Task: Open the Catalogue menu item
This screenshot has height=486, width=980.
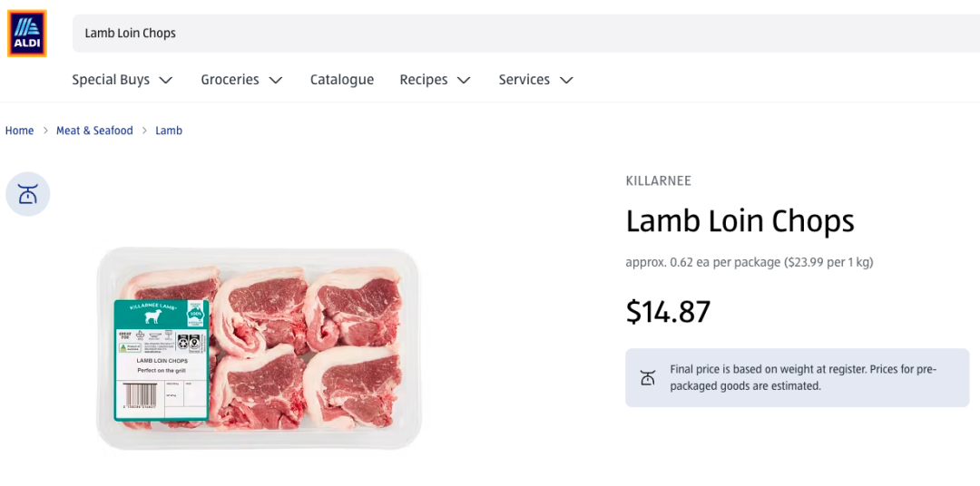Action: (342, 80)
